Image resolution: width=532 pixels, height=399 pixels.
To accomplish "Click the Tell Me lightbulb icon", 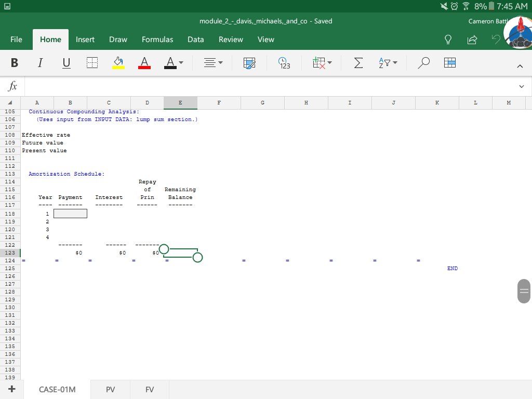I will tap(448, 39).
